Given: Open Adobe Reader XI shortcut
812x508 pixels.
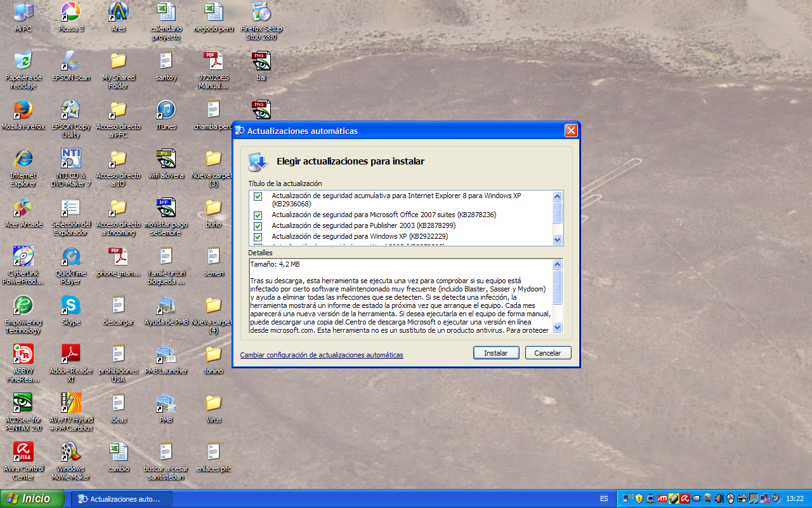Looking at the screenshot, I should click(x=70, y=354).
